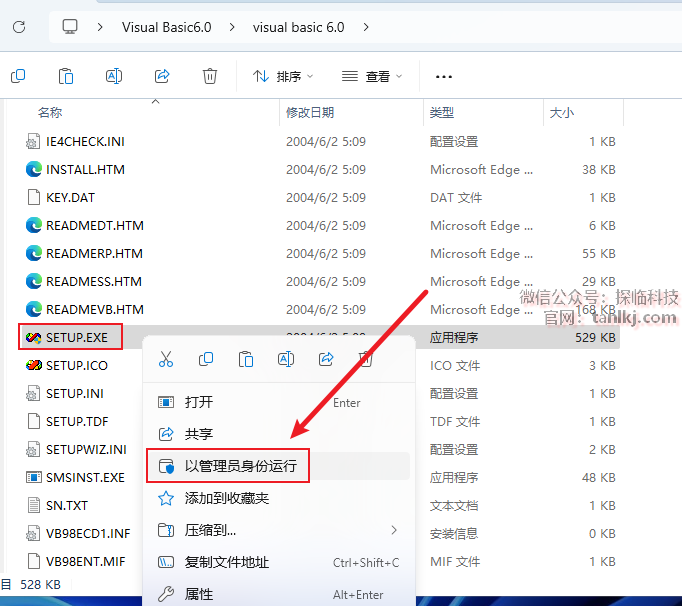Click Edge icon beside READMEVB.HTM
The image size is (682, 606).
coord(33,309)
